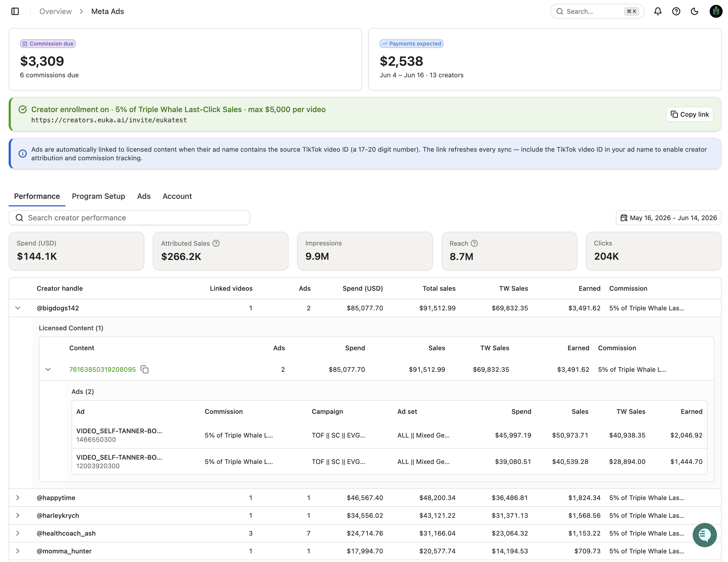This screenshot has height=562, width=728.
Task: Click the Linked videos column header
Action: [x=231, y=288]
